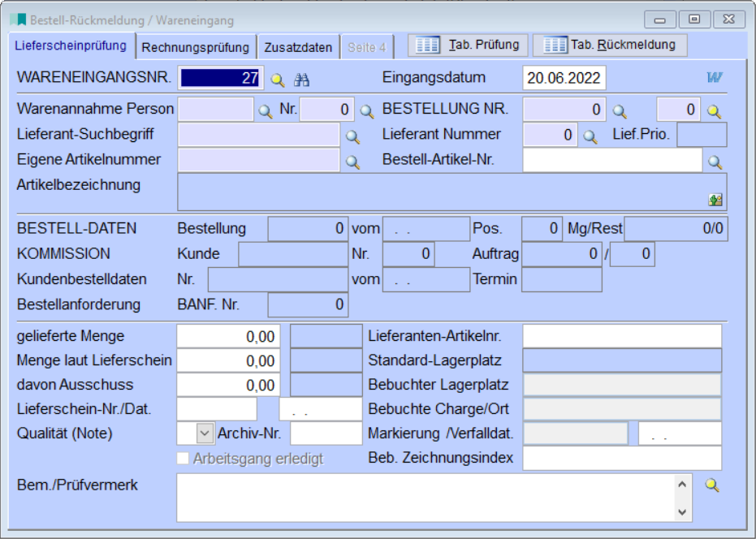Click the Tab. Rückmeldung button

point(609,45)
